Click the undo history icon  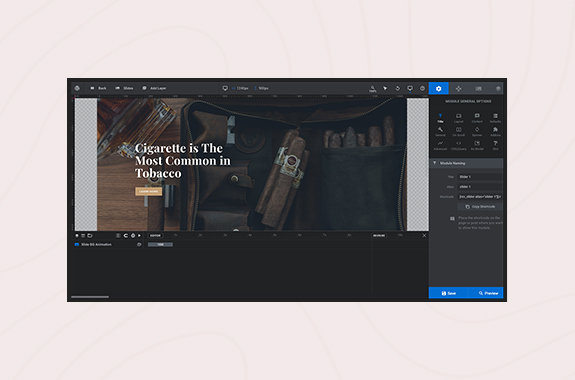click(x=398, y=88)
